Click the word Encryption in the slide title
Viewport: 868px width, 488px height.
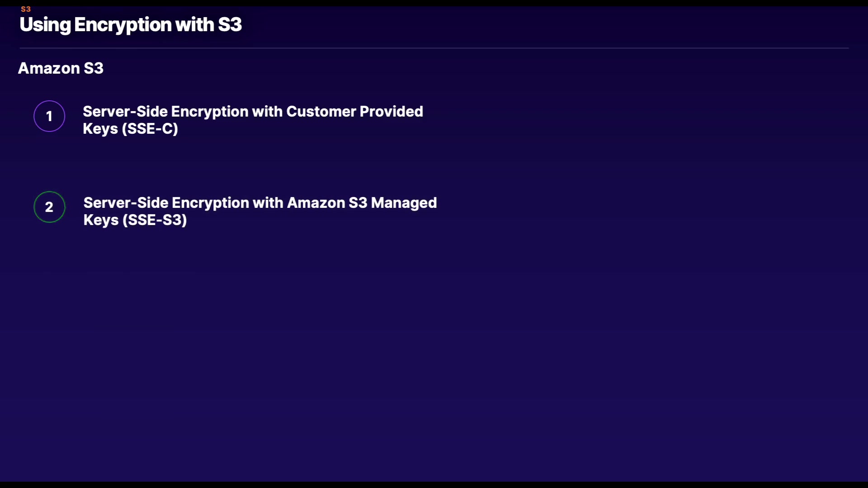point(123,25)
